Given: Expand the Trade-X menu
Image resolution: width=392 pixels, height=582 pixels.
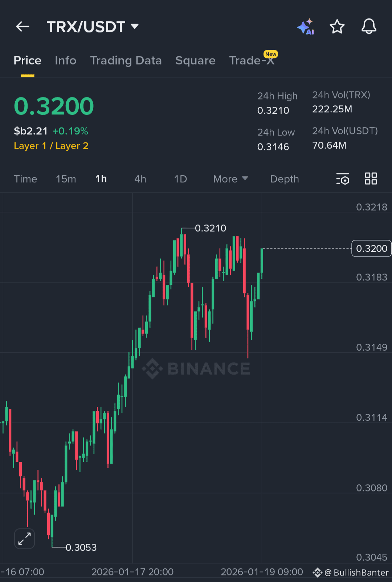Looking at the screenshot, I should (252, 61).
